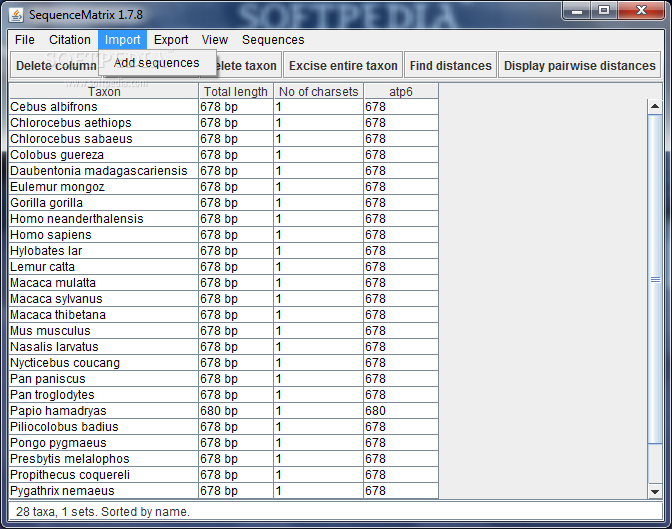This screenshot has width=672, height=529.
Task: Select the Homo neanderthalensis taxon
Action: 104,219
